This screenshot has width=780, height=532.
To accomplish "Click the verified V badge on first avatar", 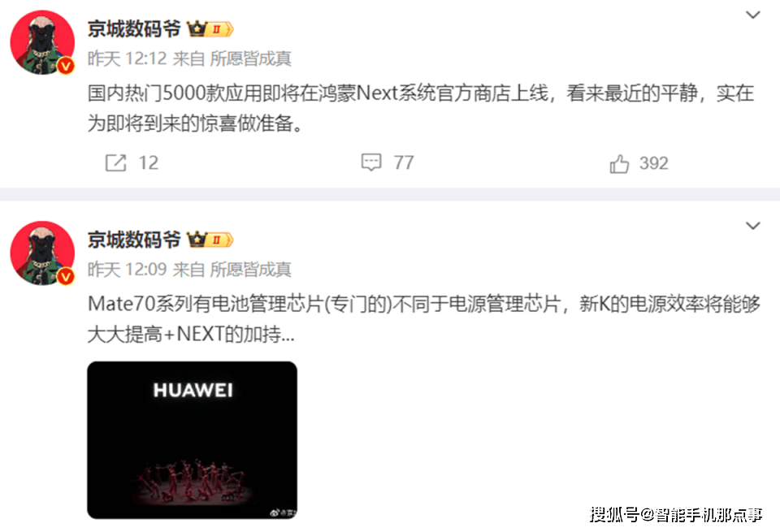I will [66, 66].
